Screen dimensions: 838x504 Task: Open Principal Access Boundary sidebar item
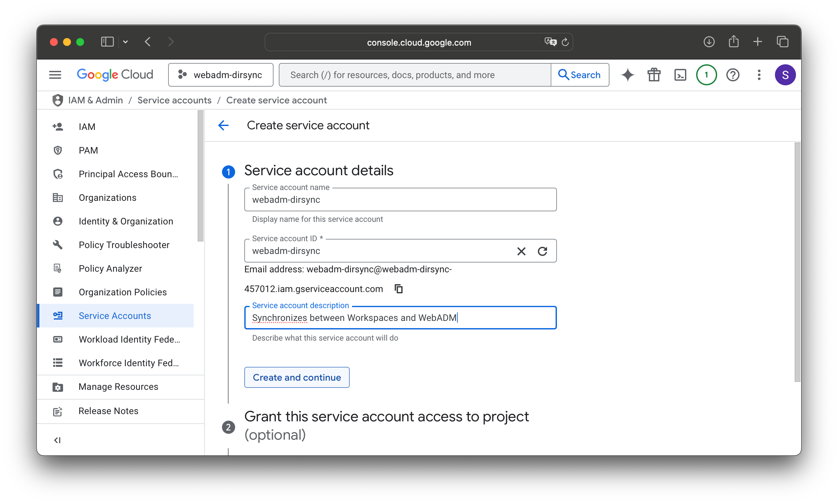tap(116, 174)
